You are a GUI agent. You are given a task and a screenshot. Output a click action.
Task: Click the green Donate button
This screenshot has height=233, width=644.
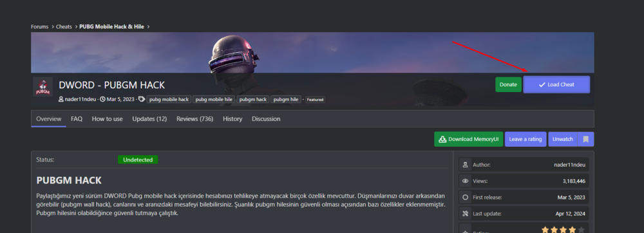click(x=508, y=84)
